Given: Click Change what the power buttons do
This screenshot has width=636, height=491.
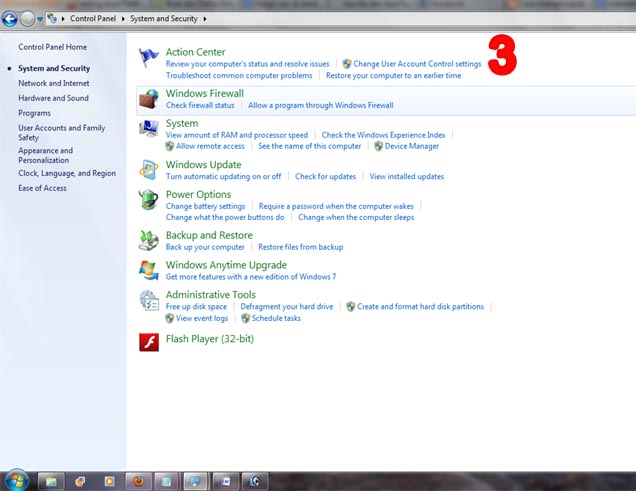Looking at the screenshot, I should click(x=225, y=217).
